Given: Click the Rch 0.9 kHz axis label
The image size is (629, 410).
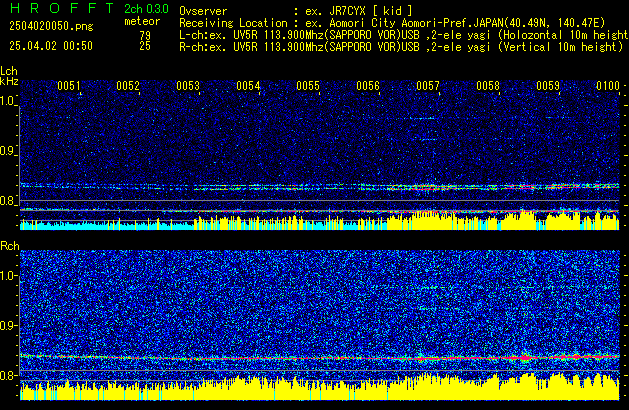Looking at the screenshot, I should point(8,325).
